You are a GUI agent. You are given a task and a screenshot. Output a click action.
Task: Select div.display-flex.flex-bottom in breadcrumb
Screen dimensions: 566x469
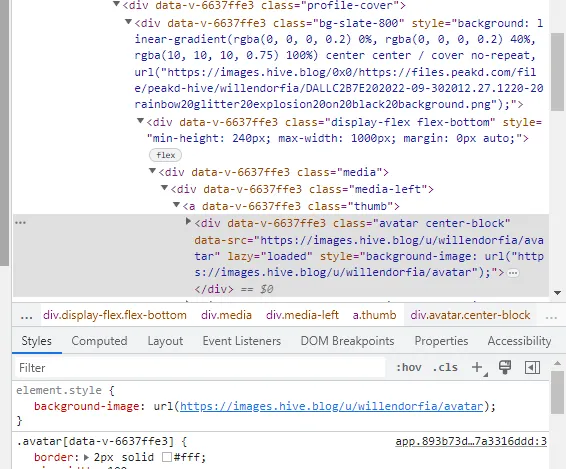[115, 315]
